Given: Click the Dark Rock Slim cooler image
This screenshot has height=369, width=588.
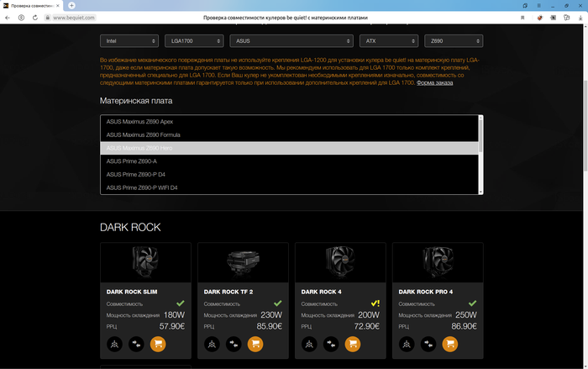Looking at the screenshot, I should [145, 262].
